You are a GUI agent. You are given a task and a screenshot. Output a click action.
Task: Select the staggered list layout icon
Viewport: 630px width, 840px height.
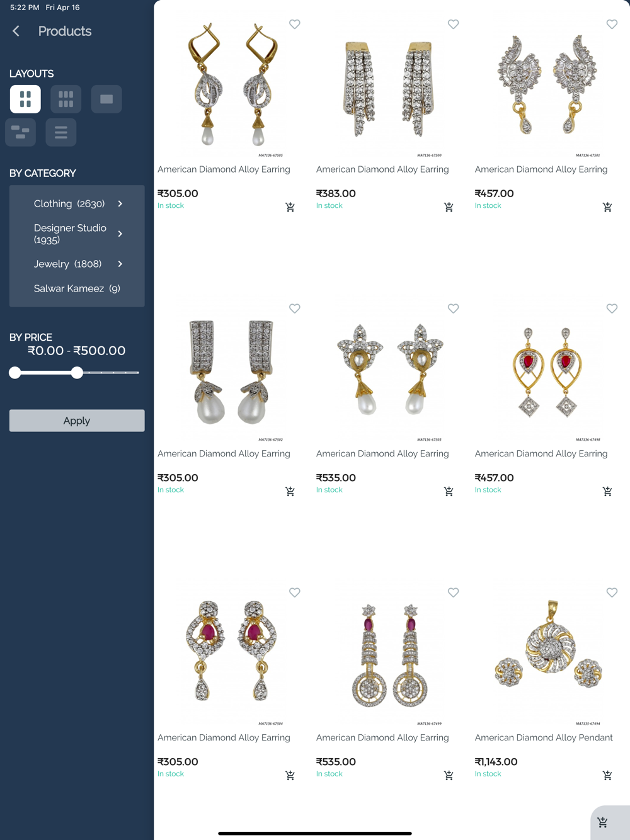(x=21, y=132)
